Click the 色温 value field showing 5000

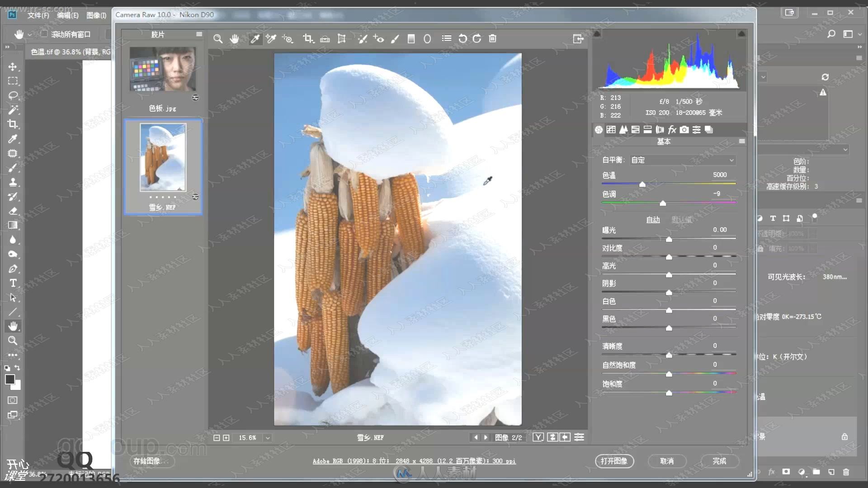pyautogui.click(x=720, y=175)
